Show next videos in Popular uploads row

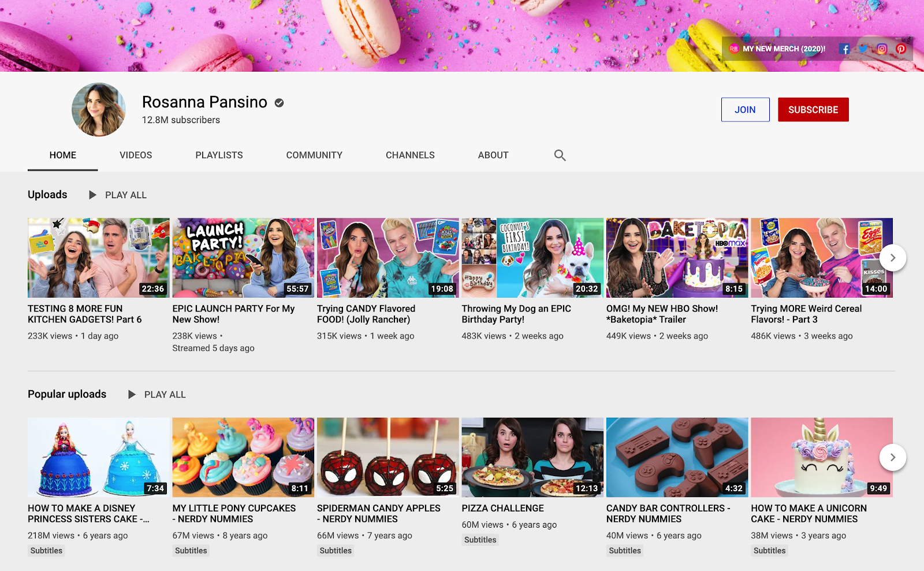tap(893, 457)
